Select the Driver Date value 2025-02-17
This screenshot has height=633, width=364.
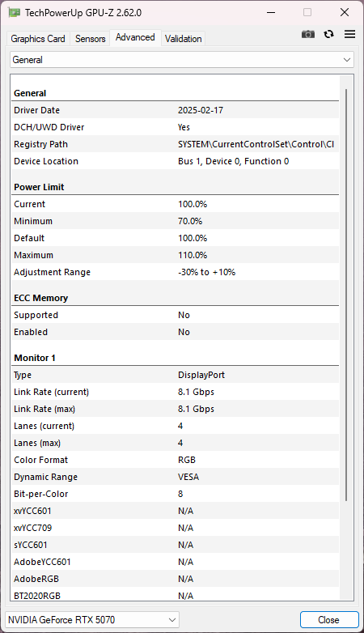201,110
